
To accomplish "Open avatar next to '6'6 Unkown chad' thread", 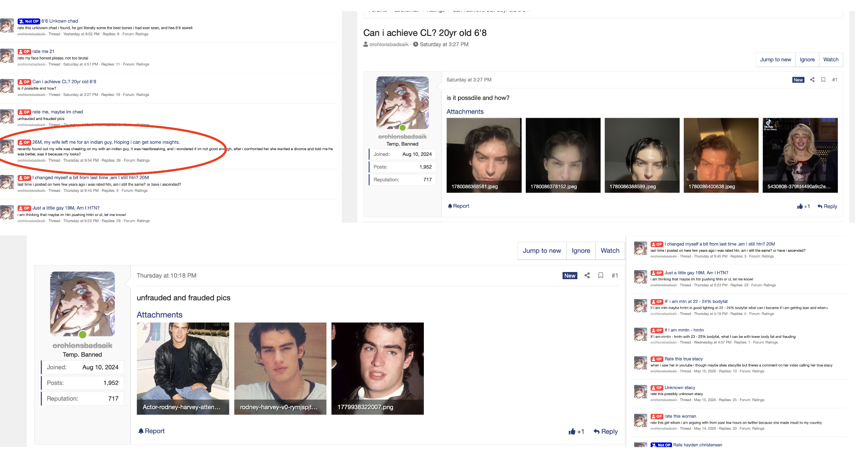I will [7, 25].
